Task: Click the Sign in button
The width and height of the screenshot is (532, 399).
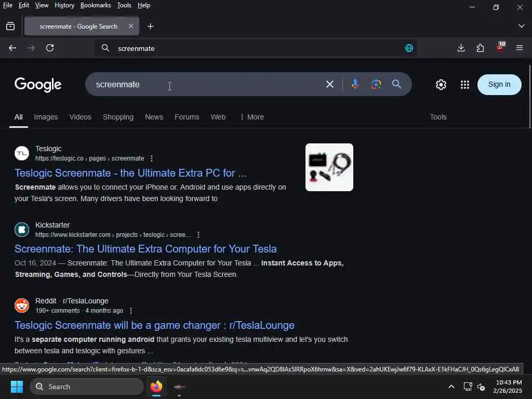Action: click(x=499, y=85)
